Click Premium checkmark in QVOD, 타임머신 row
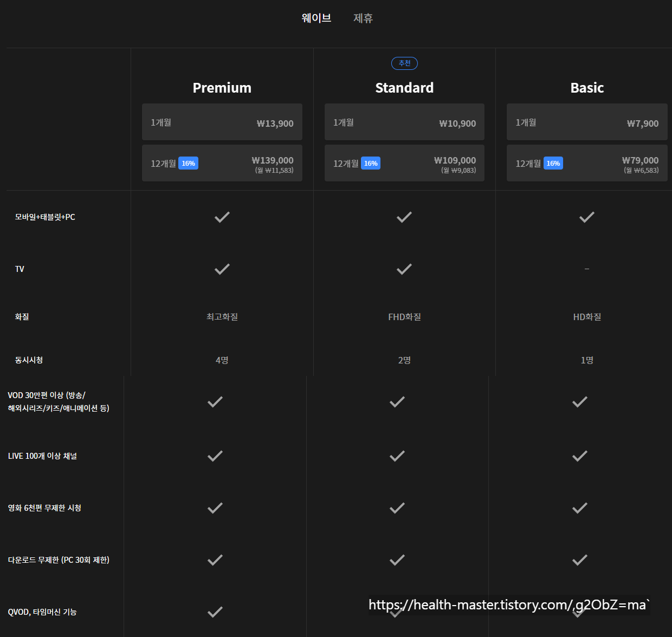The height and width of the screenshot is (637, 672). 215,612
